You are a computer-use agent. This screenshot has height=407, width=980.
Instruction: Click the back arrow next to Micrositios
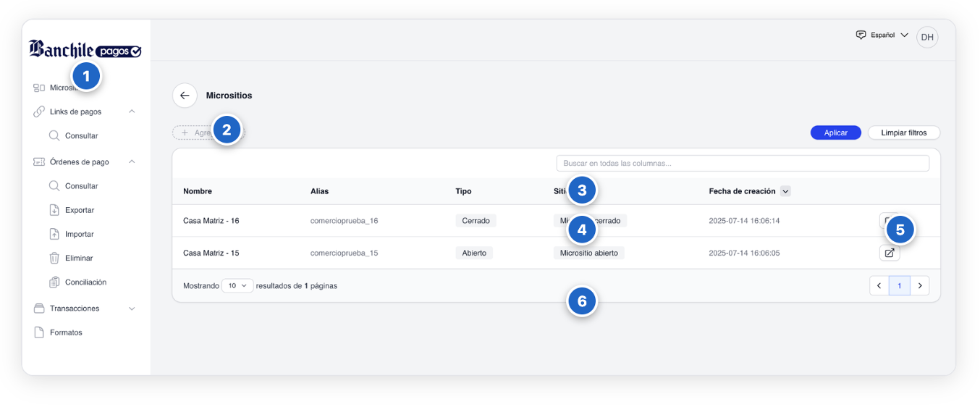[185, 96]
